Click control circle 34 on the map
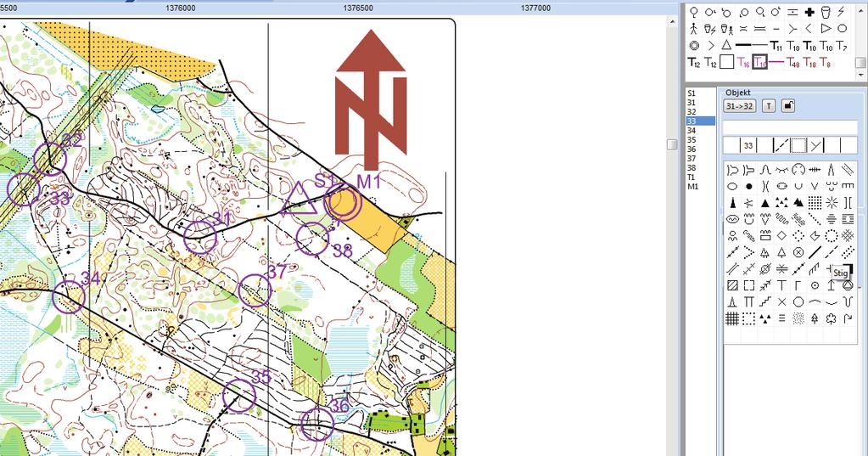Screen dimensions: 868x456 pyautogui.click(x=69, y=297)
